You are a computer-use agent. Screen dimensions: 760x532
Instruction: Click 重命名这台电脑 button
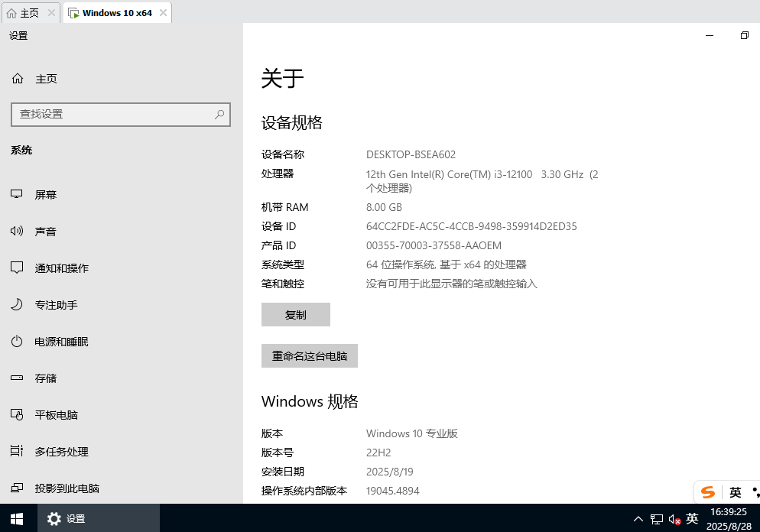click(309, 355)
